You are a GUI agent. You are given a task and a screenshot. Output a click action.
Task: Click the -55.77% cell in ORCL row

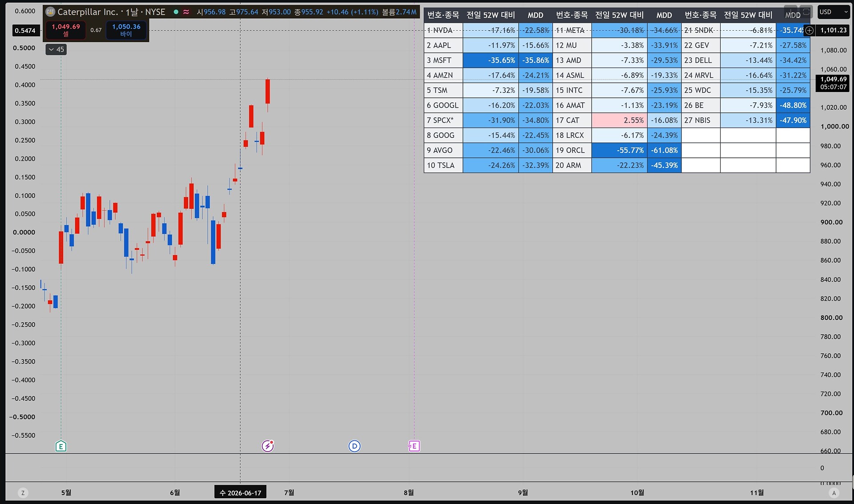pyautogui.click(x=619, y=150)
